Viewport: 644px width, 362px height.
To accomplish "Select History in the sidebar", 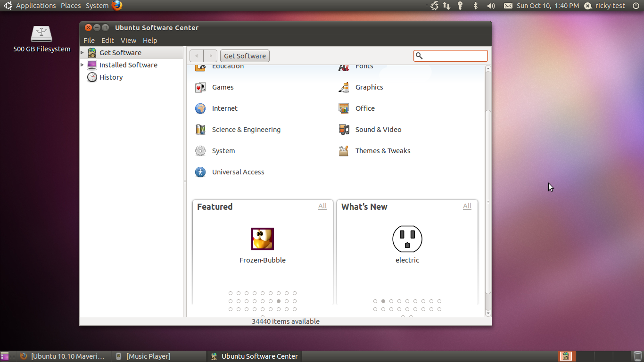I will [x=111, y=77].
